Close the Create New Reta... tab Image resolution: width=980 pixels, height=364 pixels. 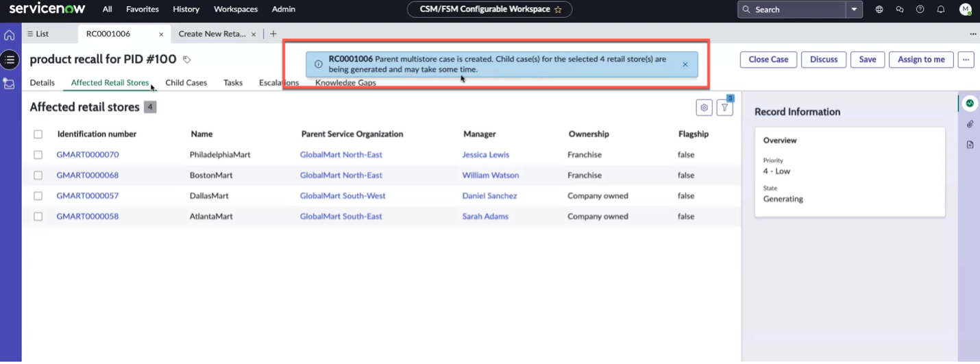point(254,34)
